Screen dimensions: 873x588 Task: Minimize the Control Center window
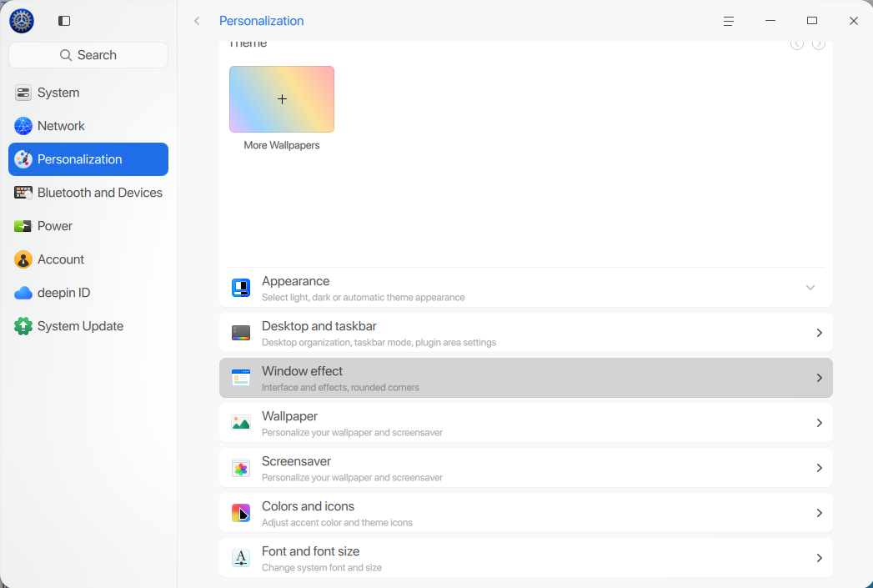(770, 21)
